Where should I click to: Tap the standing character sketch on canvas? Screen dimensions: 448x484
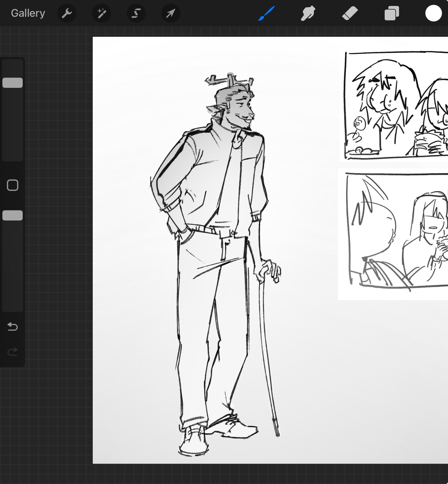tap(216, 264)
